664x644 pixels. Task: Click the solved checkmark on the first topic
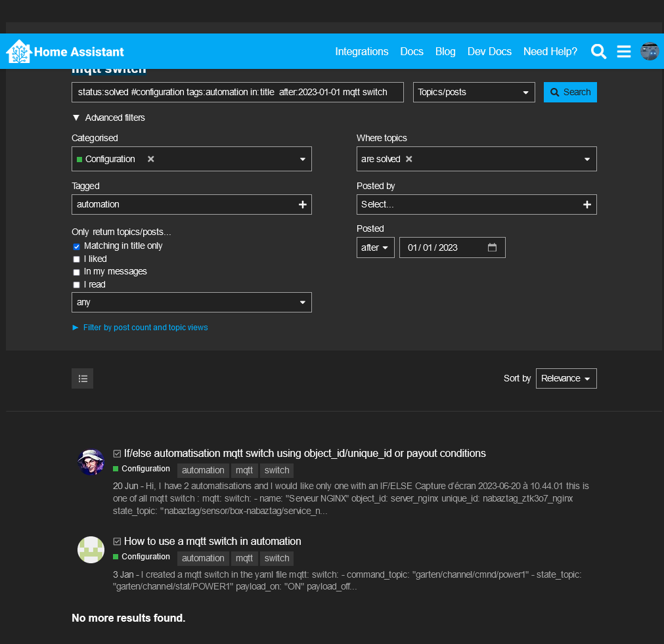(116, 453)
